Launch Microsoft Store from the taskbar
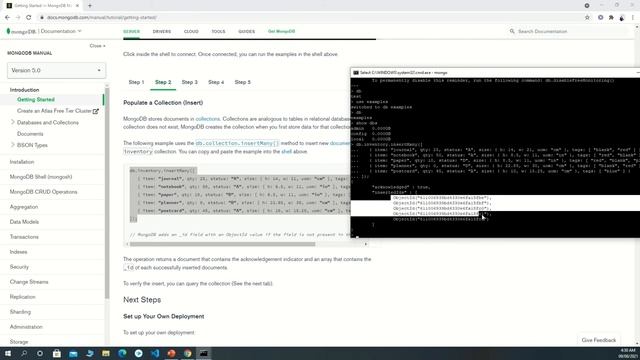640x360 pixels. 57,353
